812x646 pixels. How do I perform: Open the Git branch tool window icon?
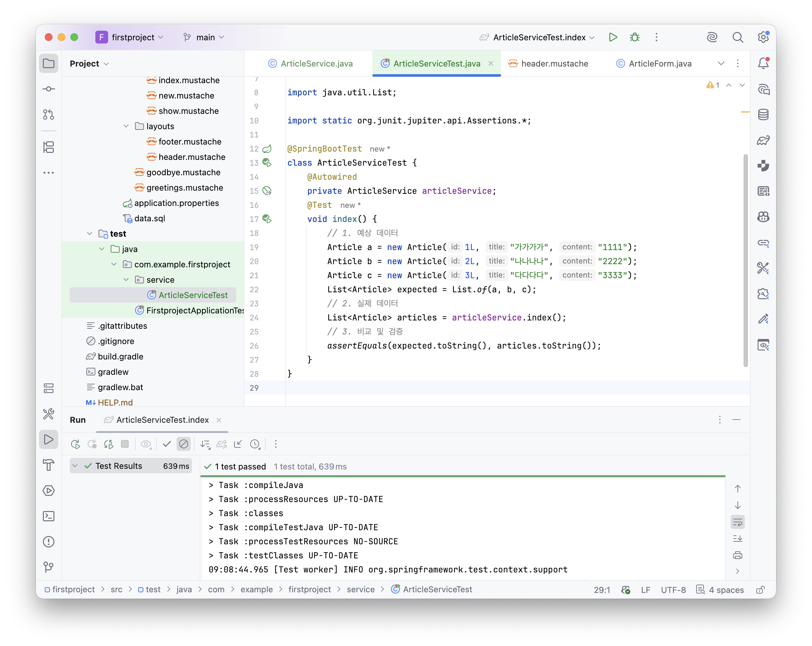click(49, 567)
